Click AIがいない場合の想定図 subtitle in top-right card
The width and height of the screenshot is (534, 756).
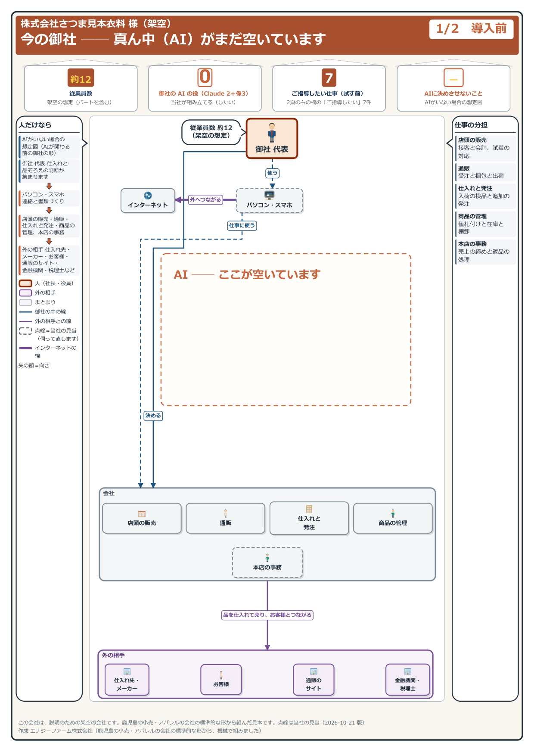pos(453,103)
